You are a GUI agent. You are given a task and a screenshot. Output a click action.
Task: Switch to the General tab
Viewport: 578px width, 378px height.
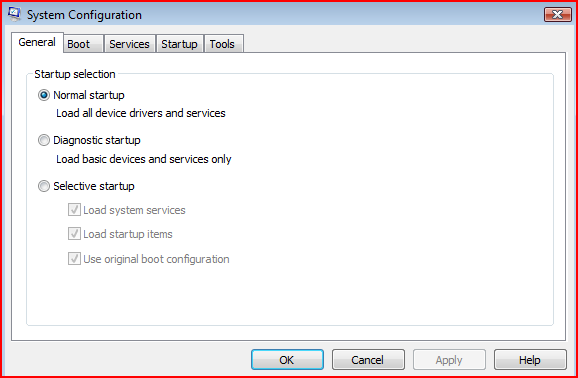(37, 42)
